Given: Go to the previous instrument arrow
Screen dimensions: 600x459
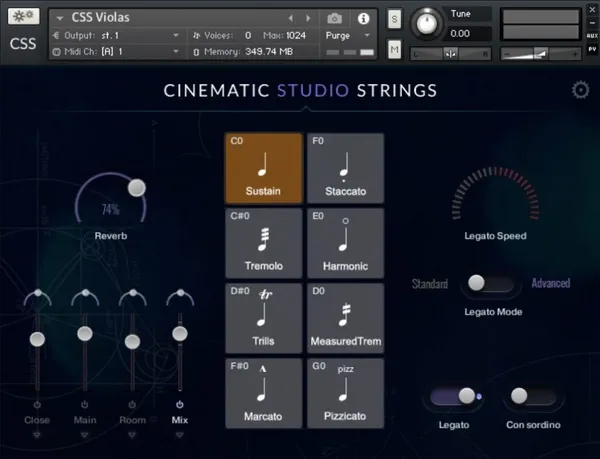Looking at the screenshot, I should click(x=290, y=18).
